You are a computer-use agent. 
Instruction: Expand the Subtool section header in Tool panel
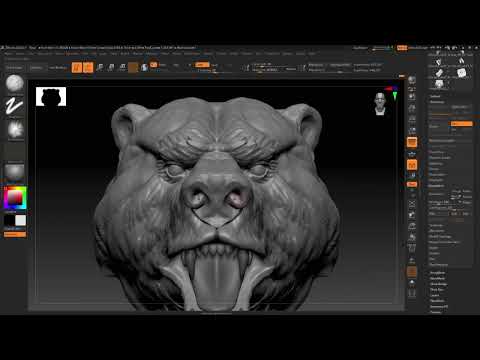[x=435, y=96]
